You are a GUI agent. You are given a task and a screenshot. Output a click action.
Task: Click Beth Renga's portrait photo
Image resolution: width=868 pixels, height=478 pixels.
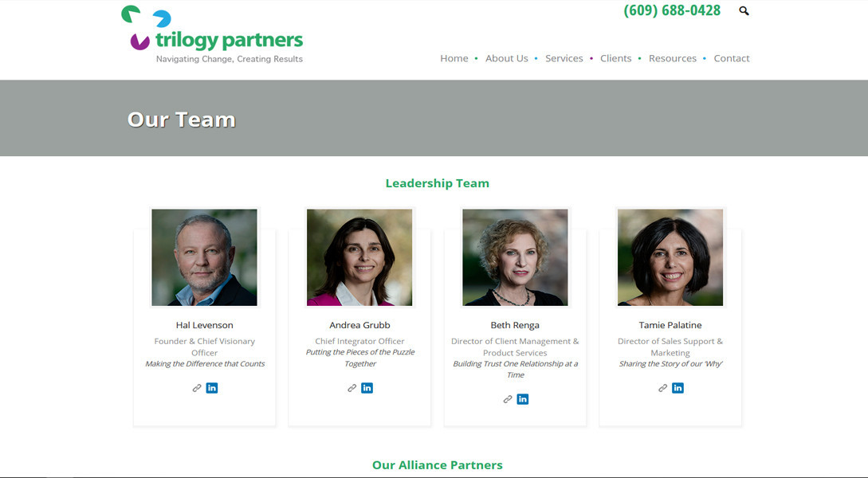515,257
